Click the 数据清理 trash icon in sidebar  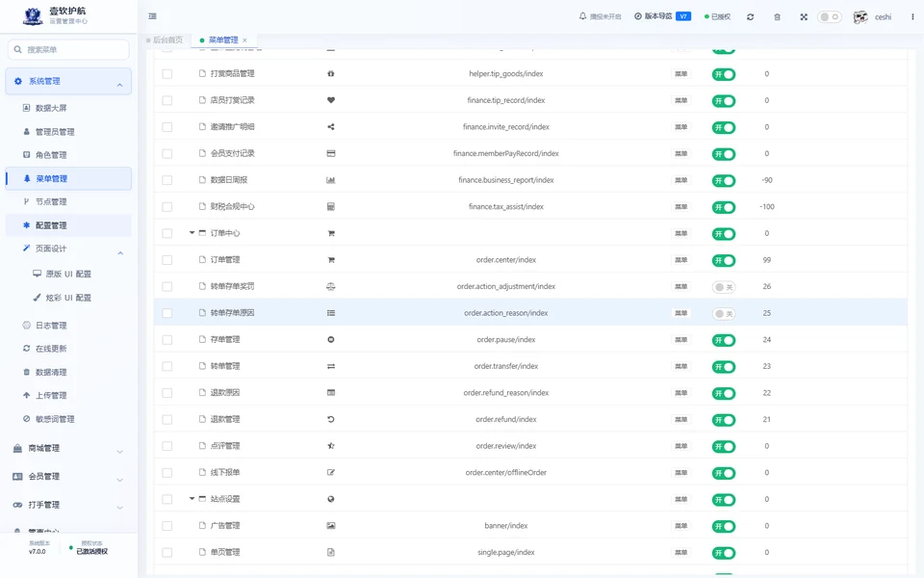tap(26, 372)
